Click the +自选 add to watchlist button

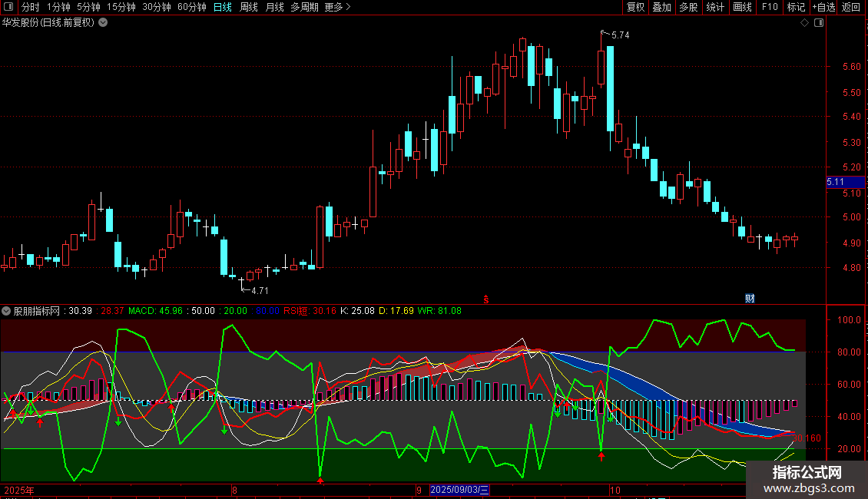pos(823,7)
